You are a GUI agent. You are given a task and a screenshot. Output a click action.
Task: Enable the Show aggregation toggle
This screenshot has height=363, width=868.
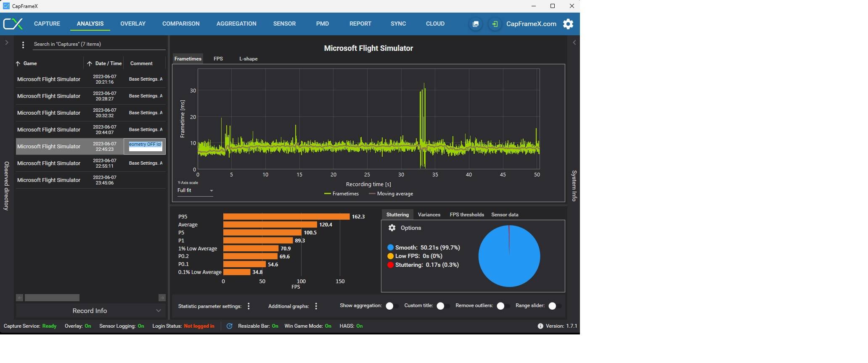click(x=392, y=306)
